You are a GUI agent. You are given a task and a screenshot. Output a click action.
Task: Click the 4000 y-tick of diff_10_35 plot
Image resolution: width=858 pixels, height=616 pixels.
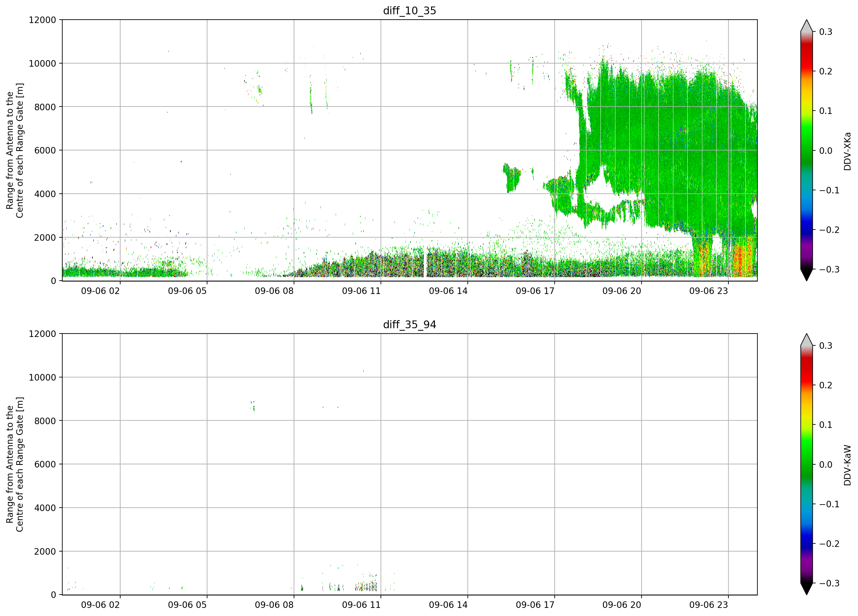(x=45, y=194)
